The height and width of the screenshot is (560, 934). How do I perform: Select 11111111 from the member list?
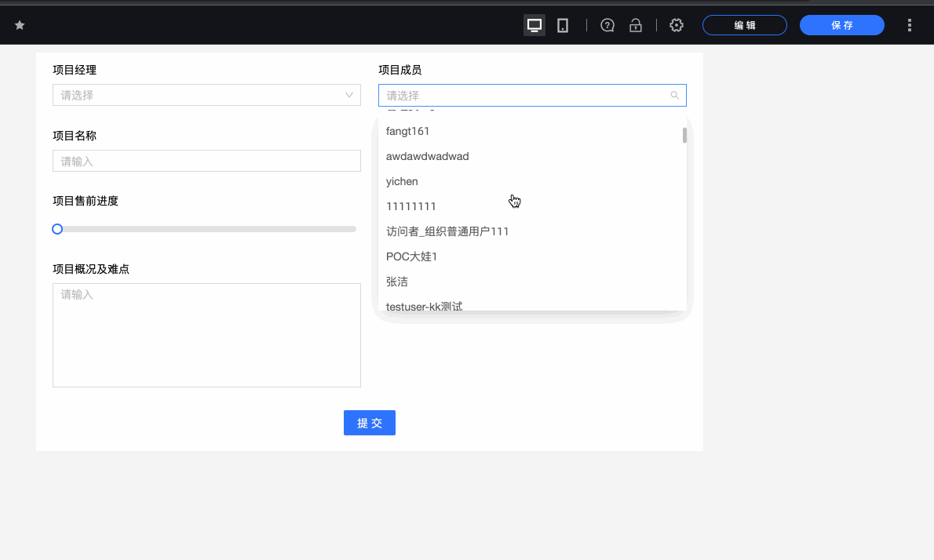point(532,206)
